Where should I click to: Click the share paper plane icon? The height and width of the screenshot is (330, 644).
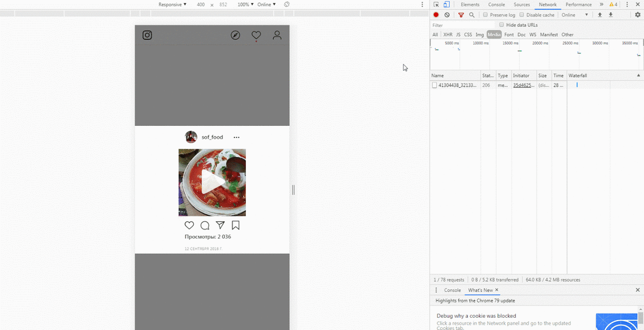(221, 225)
